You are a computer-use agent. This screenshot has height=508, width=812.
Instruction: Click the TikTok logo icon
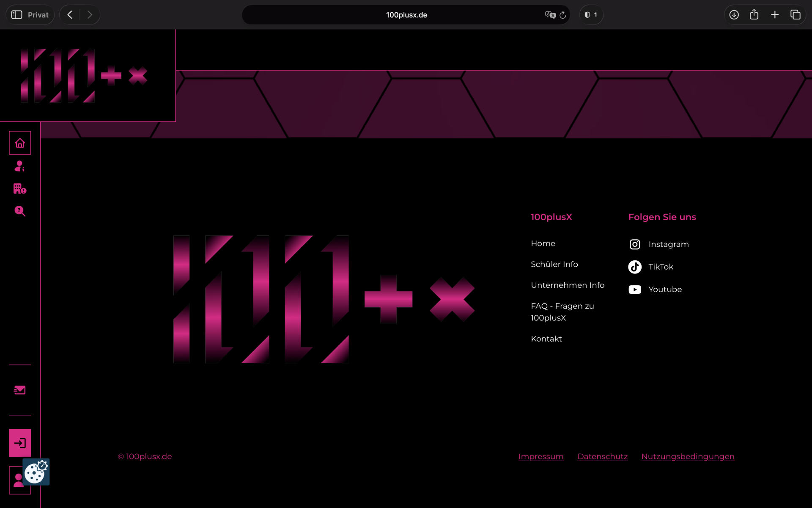point(635,267)
